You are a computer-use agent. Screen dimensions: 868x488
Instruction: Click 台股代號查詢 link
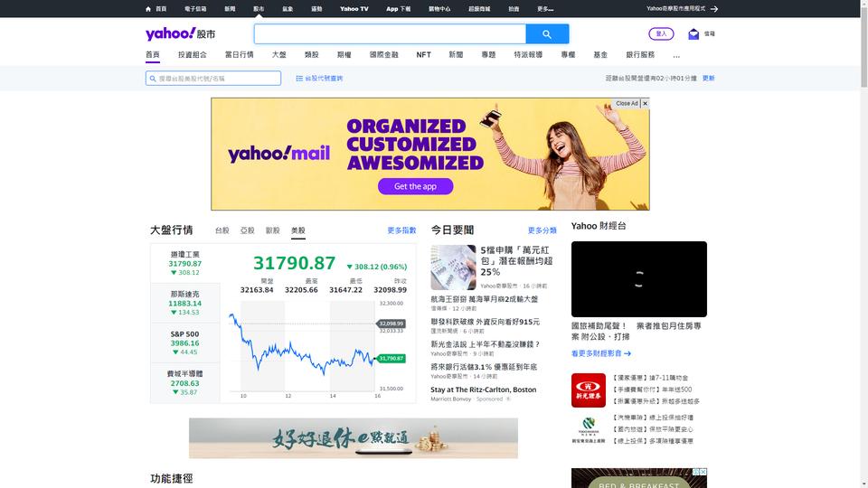point(324,79)
